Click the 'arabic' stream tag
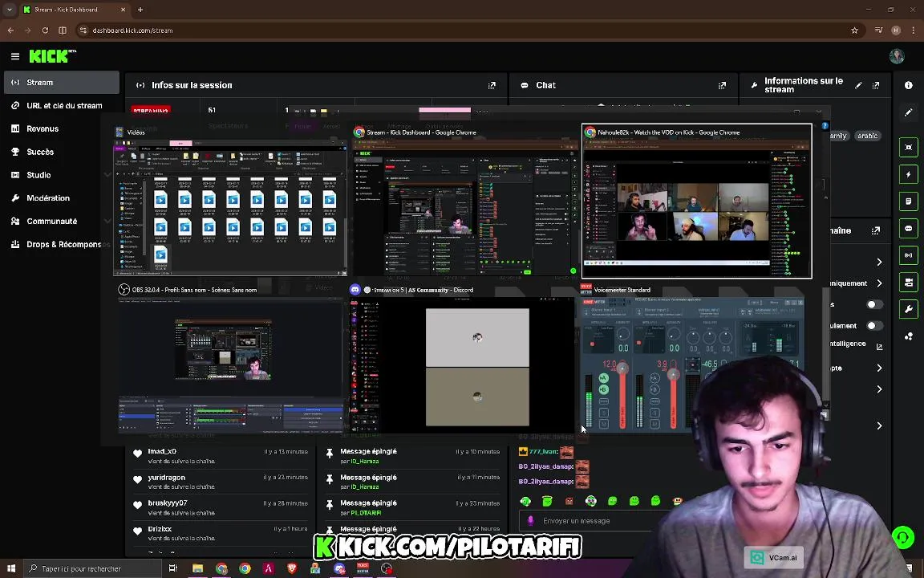The width and height of the screenshot is (924, 578). [x=867, y=136]
